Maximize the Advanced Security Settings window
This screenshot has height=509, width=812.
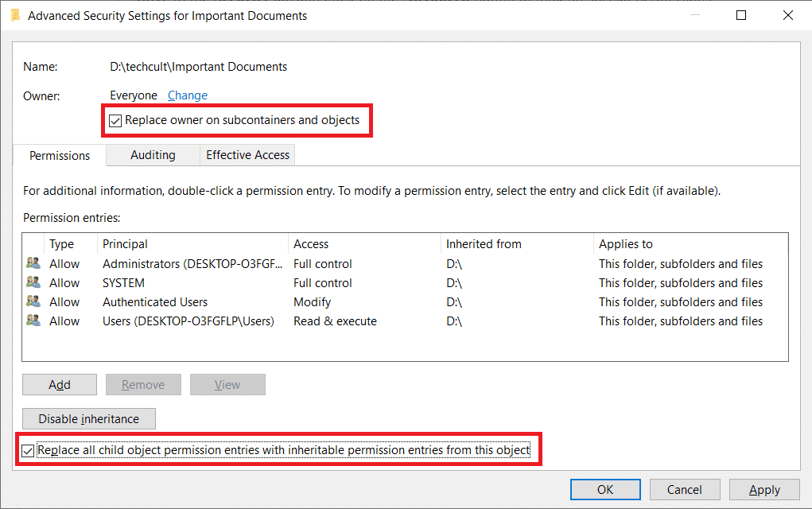tap(741, 16)
